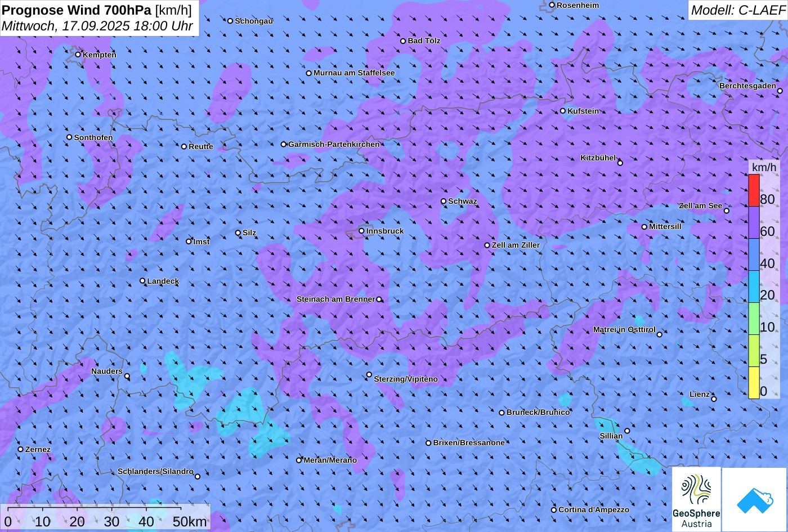
Task: Click the Zernez location marker
Action: pos(21,449)
